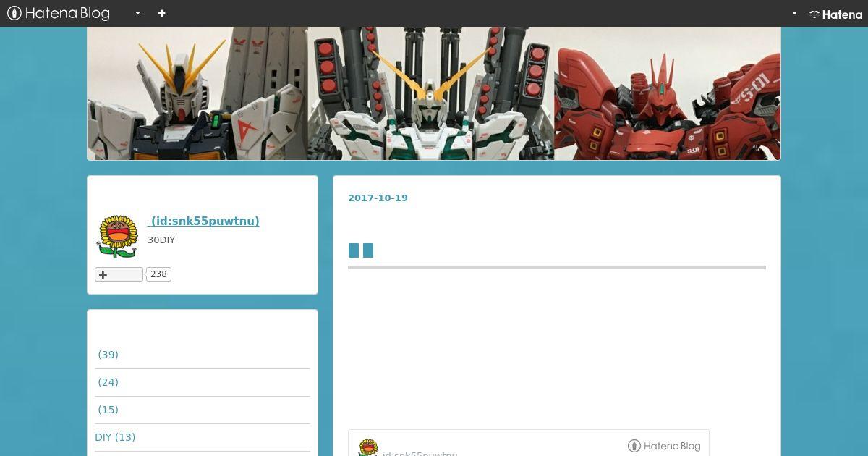Click the sunflower profile avatar in sidebar

(x=117, y=236)
